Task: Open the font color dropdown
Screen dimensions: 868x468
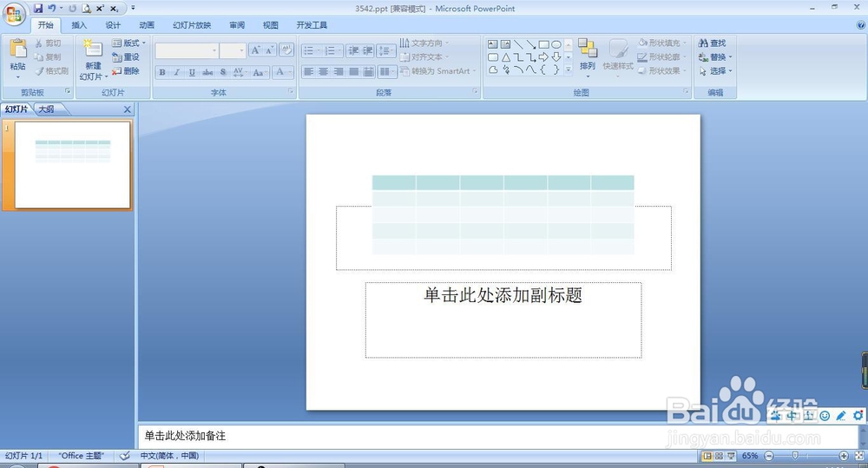Action: (x=290, y=72)
